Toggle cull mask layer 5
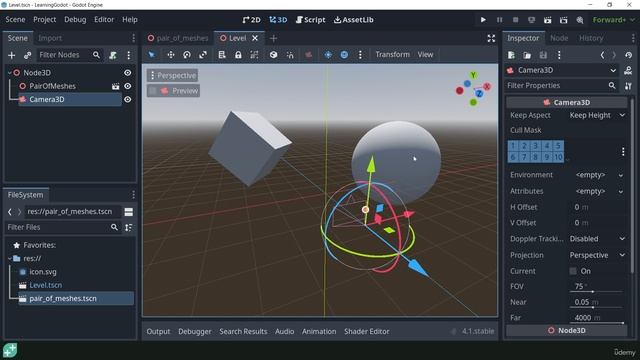The height and width of the screenshot is (360, 640). pos(558,146)
